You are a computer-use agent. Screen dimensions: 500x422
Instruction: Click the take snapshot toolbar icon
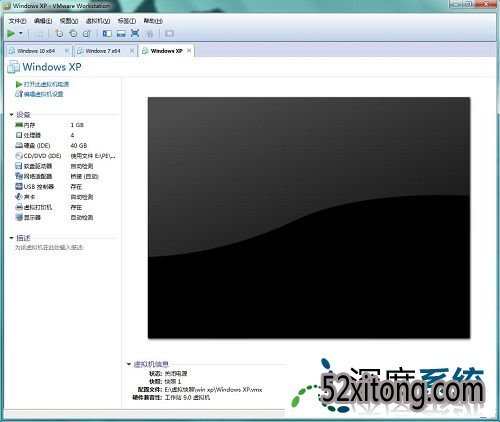[x=59, y=33]
